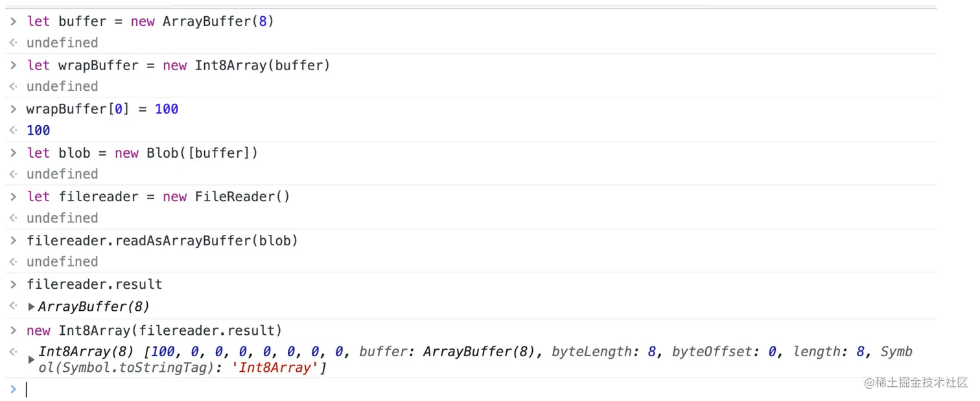Click the 'byteLength: 8' property in output

click(603, 352)
